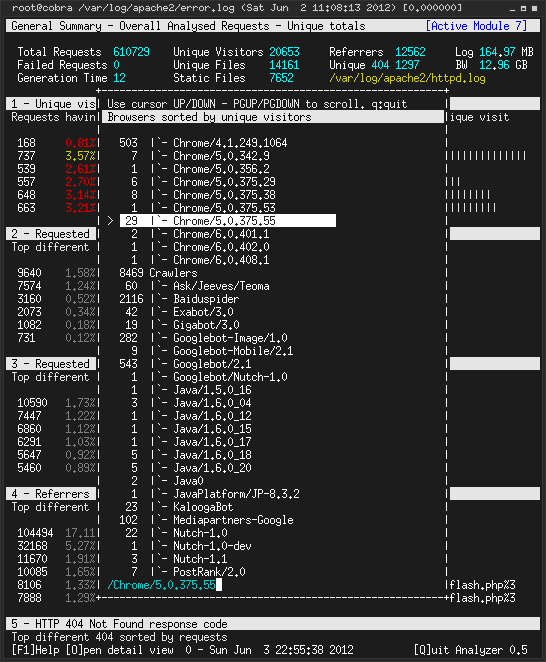The image size is (546, 662).
Task: Click the Total Requests value 610729
Action: point(131,52)
